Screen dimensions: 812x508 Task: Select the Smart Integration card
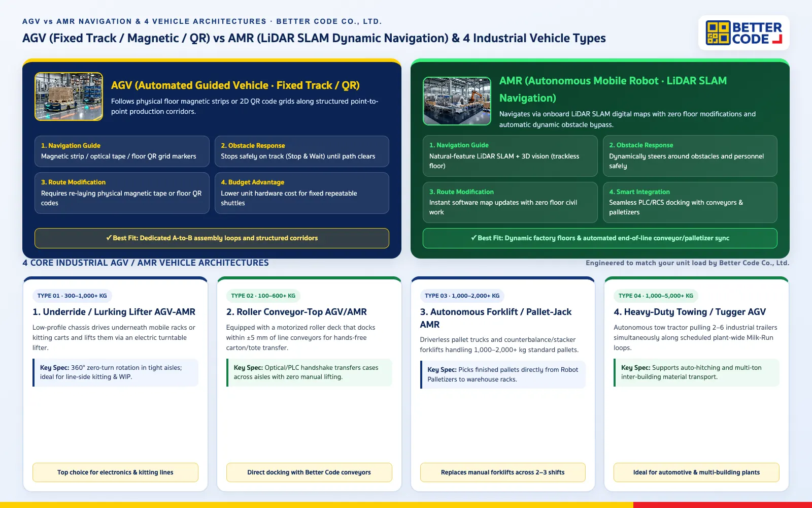click(x=690, y=202)
